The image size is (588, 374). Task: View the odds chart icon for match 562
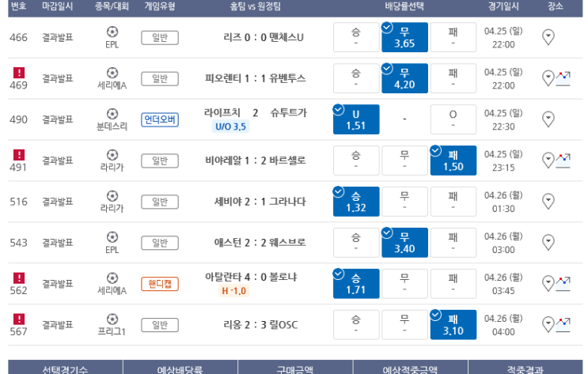pyautogui.click(x=563, y=284)
